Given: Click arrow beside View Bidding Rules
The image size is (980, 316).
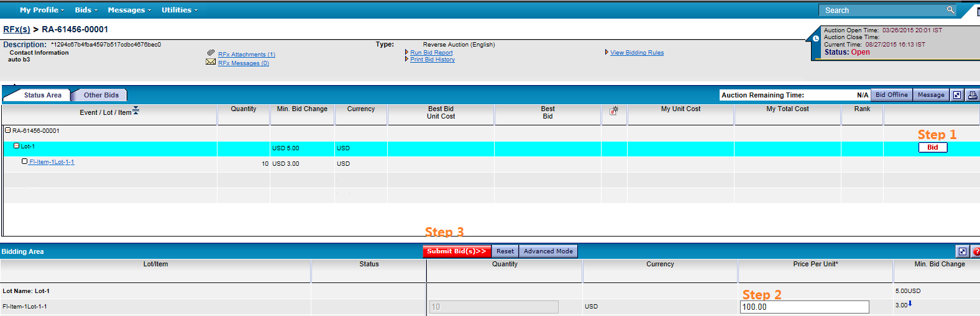Looking at the screenshot, I should click(x=607, y=52).
